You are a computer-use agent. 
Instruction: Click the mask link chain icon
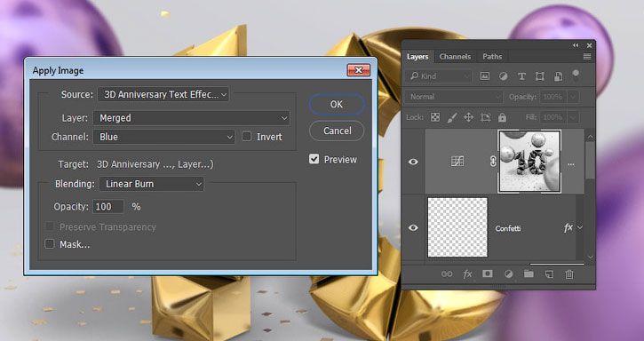point(493,162)
